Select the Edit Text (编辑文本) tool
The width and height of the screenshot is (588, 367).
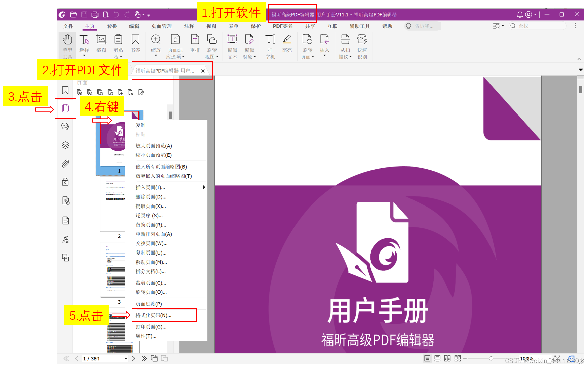(232, 47)
